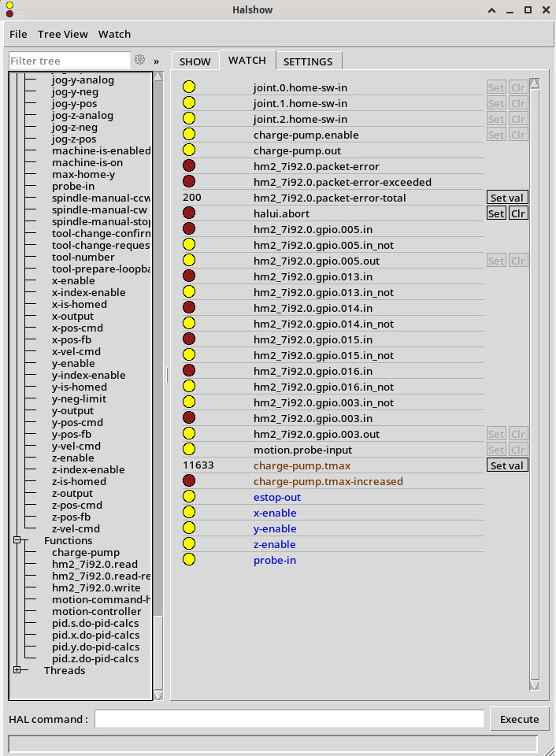Click the yellow LED beside probe-in signal
Image resolution: width=556 pixels, height=756 pixels.
pos(189,560)
